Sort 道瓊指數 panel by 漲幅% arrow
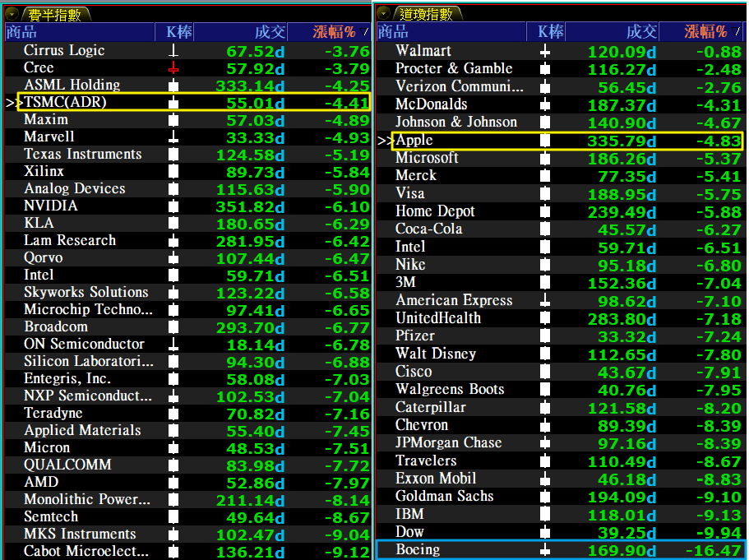This screenshot has height=560, width=749. (737, 31)
